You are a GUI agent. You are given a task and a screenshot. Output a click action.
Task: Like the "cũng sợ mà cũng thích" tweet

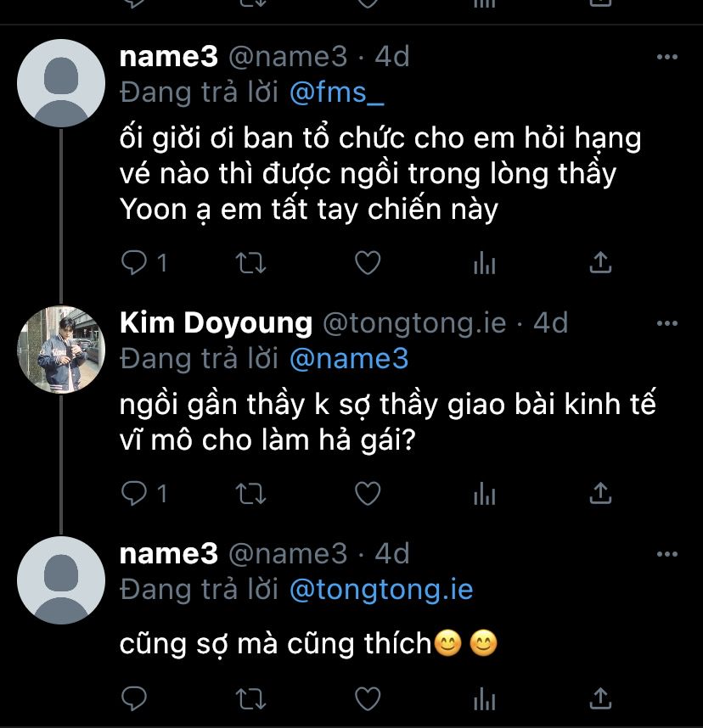367,698
